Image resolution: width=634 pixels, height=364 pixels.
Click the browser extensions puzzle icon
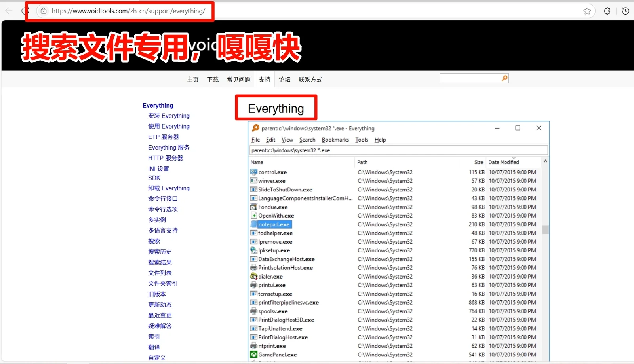pyautogui.click(x=607, y=11)
